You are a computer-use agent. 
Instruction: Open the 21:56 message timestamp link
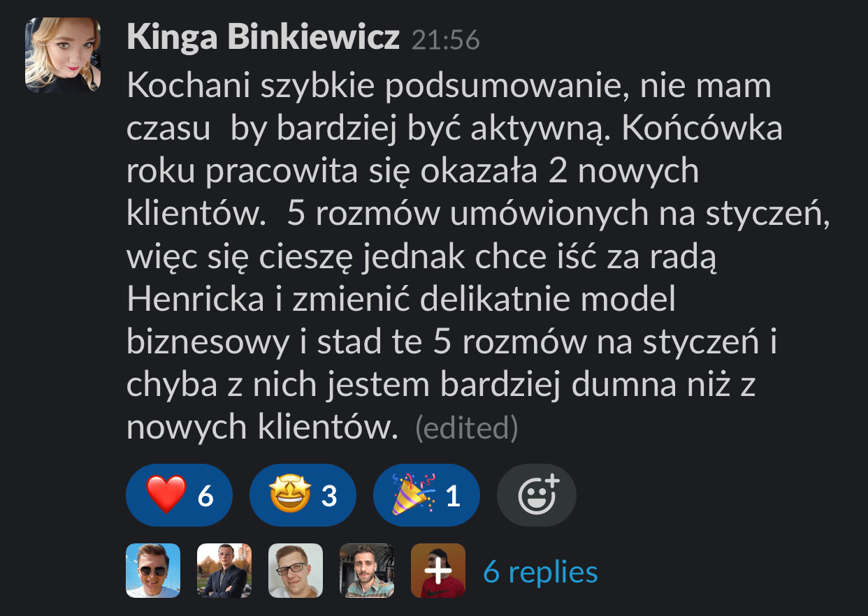[445, 40]
